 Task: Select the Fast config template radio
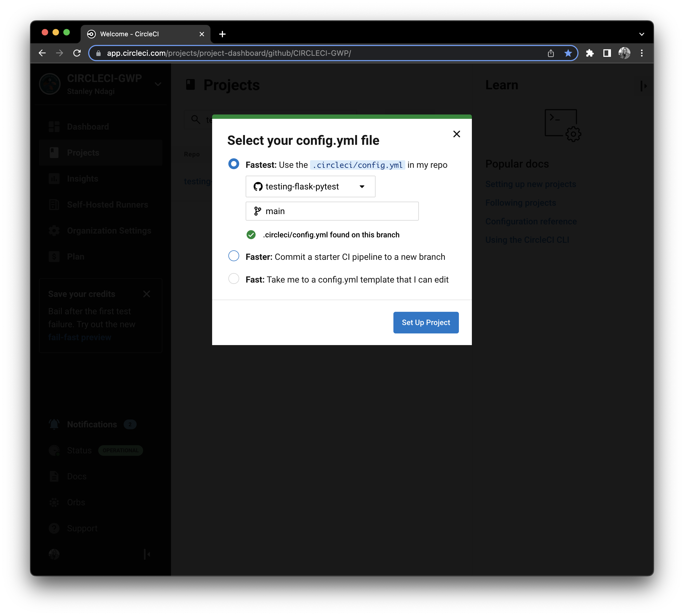234,279
